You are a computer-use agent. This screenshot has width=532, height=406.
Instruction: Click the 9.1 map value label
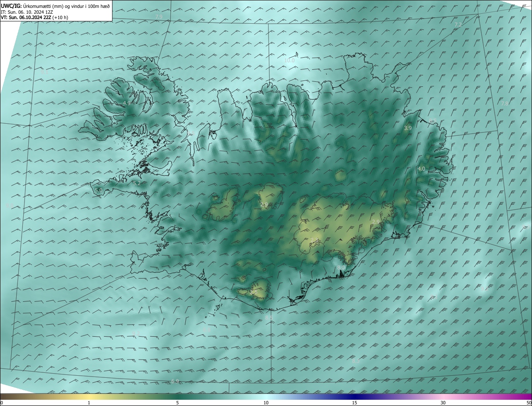[45, 72]
